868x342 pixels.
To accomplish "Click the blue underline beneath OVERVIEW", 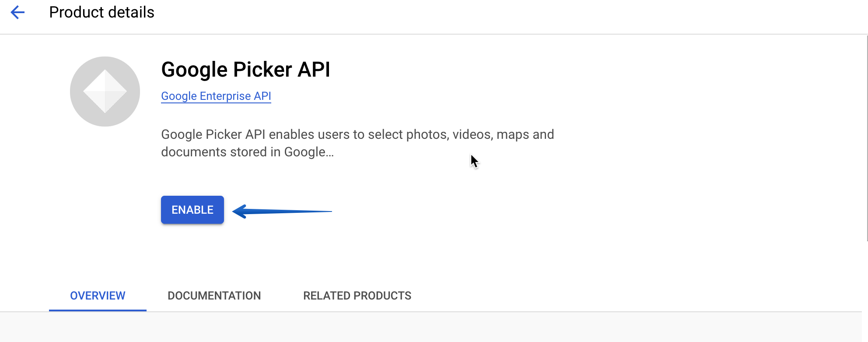I will pyautogui.click(x=98, y=310).
